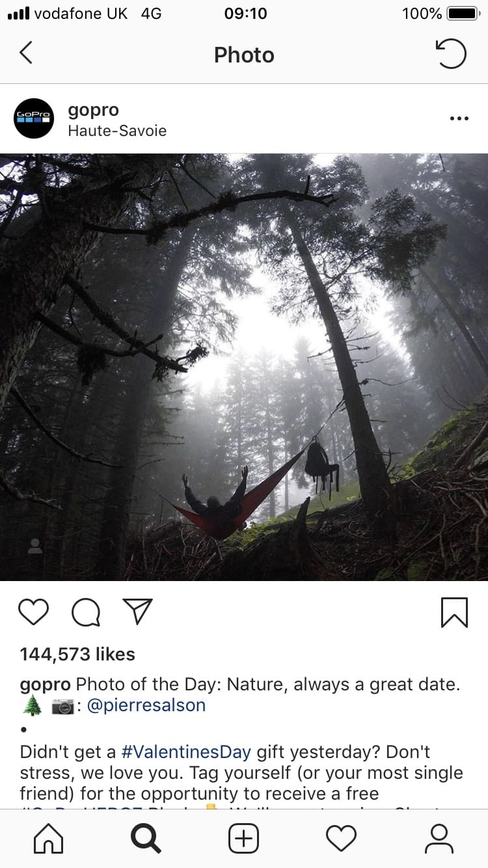The width and height of the screenshot is (488, 868).
Task: Like the post with the heart icon
Action: pos(34,612)
